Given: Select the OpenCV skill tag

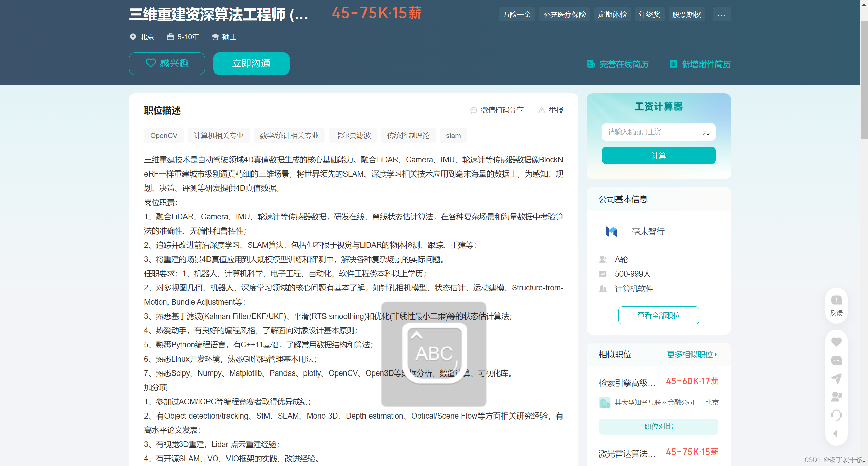Looking at the screenshot, I should point(164,136).
